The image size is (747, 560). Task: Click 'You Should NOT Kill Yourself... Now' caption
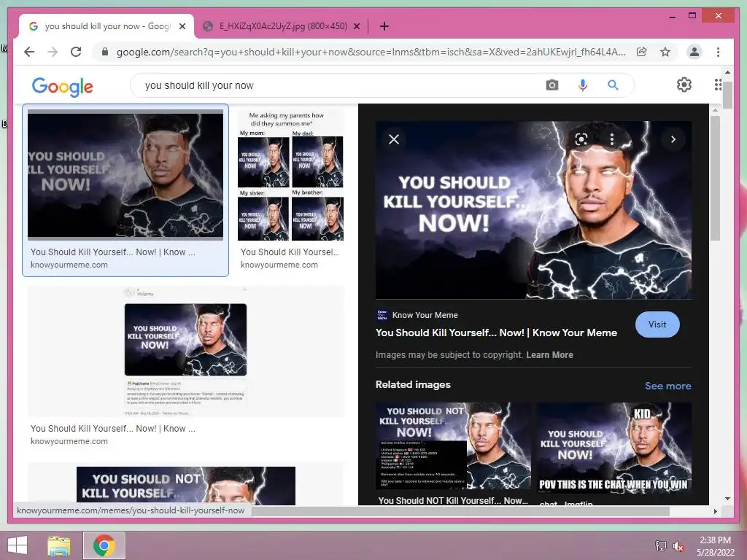click(x=453, y=500)
